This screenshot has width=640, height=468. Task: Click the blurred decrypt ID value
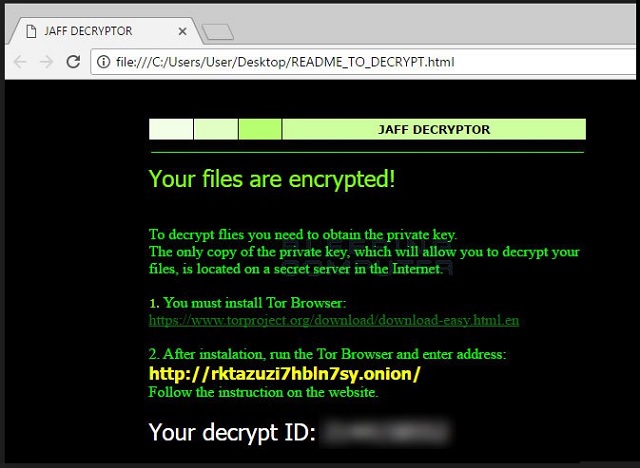(385, 432)
